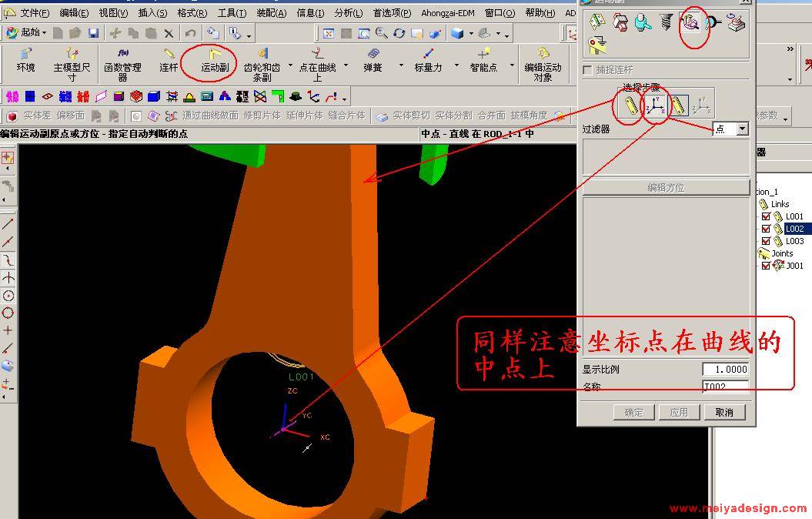This screenshot has height=519, width=812.
Task: Open the 点 filter dropdown
Action: tap(742, 129)
